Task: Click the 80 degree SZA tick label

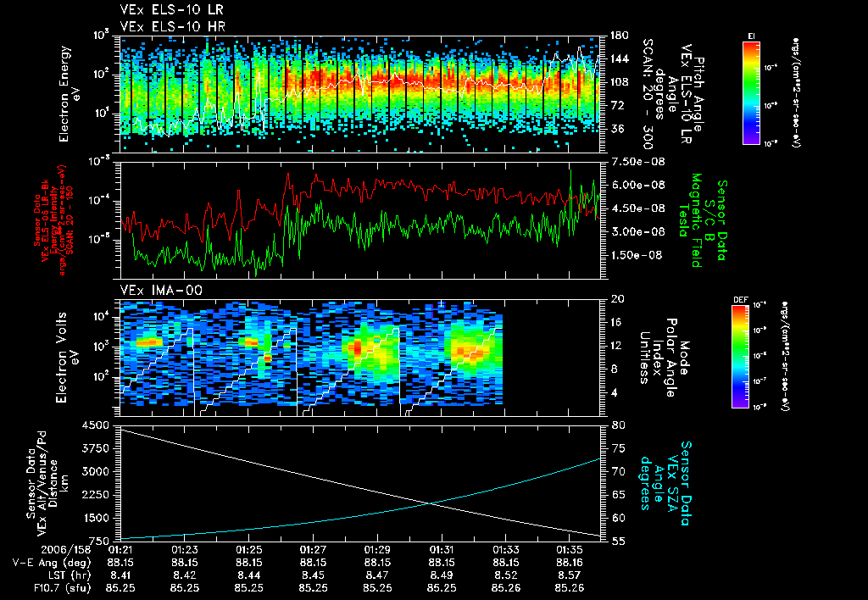Action: tap(618, 425)
